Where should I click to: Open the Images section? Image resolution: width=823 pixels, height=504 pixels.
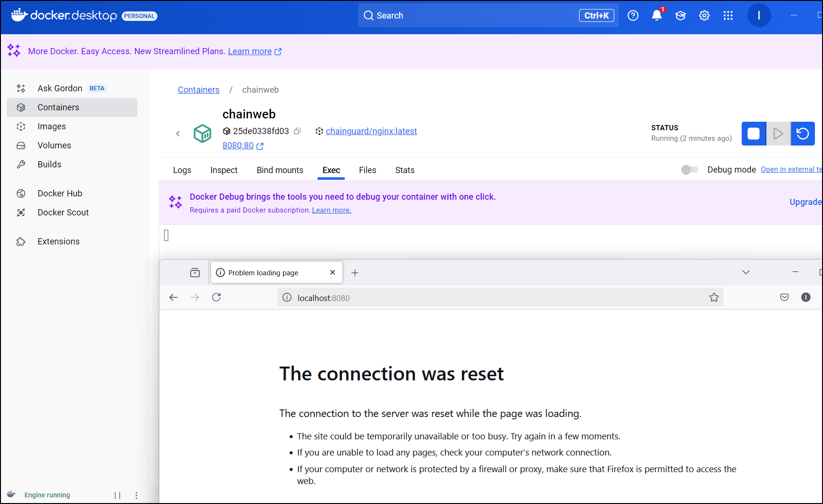tap(72, 126)
